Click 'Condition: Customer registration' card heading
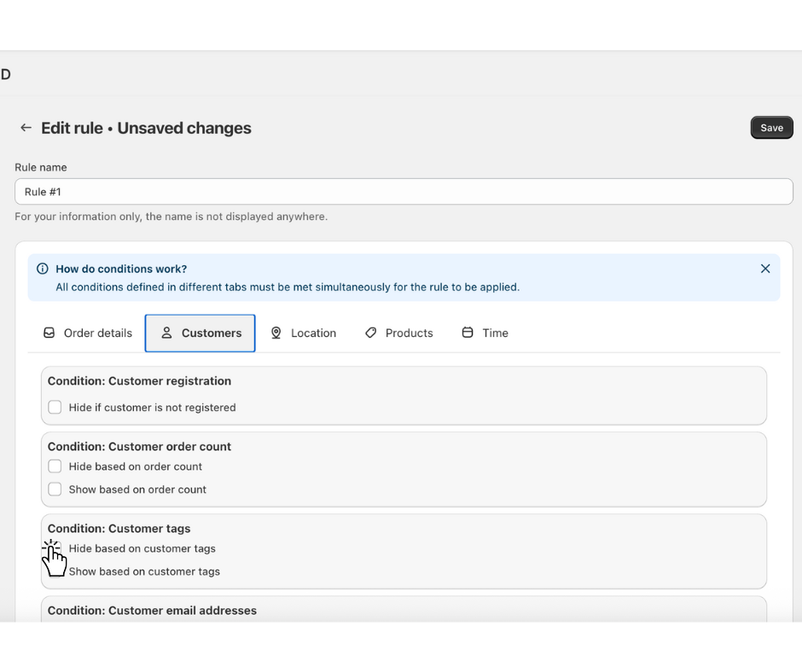The image size is (802, 672). pyautogui.click(x=139, y=381)
